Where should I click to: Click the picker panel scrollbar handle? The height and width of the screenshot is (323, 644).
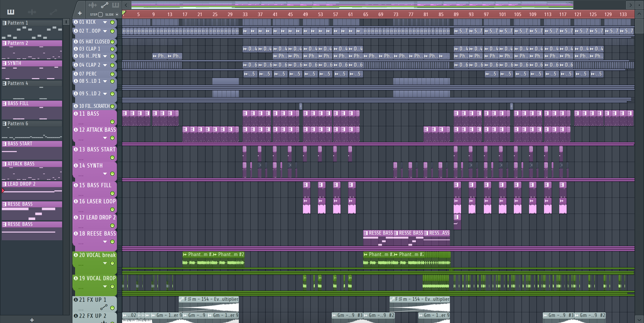tap(66, 22)
